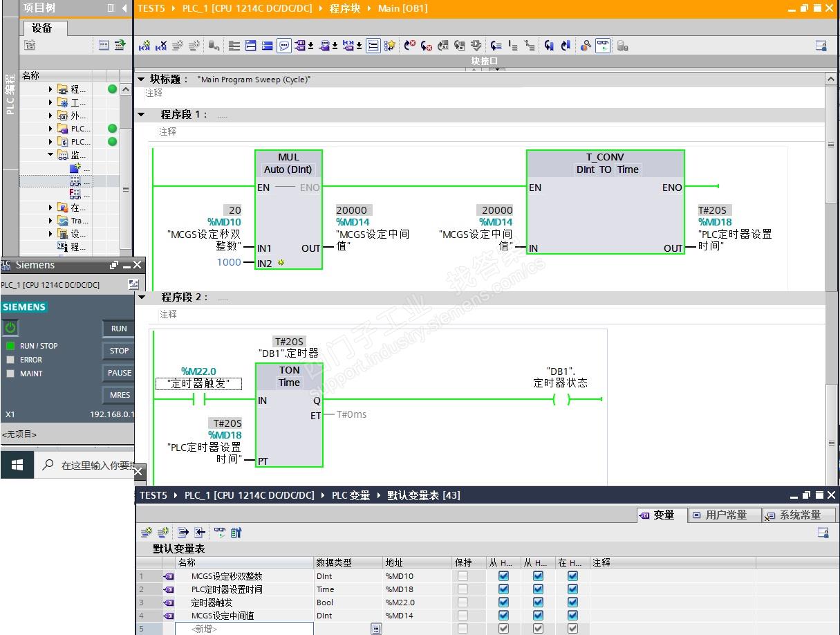Click the editor vertical scrollbar thumb

coord(832,145)
